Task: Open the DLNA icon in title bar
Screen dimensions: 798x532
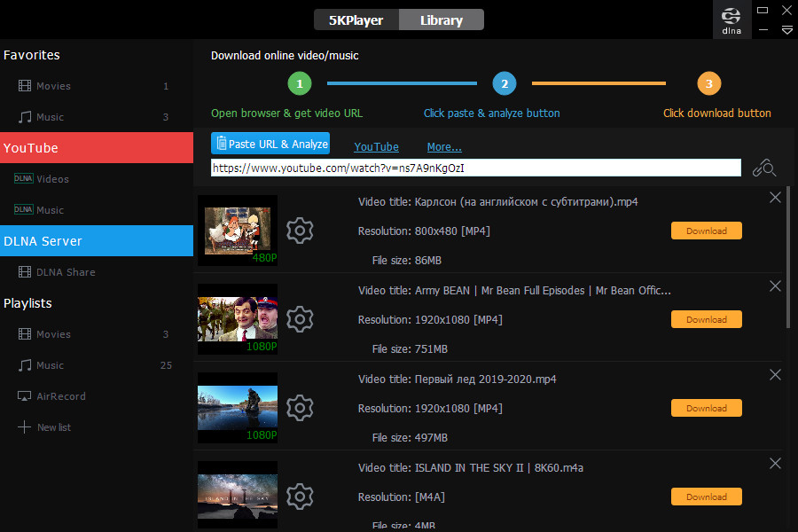Action: coord(731,20)
